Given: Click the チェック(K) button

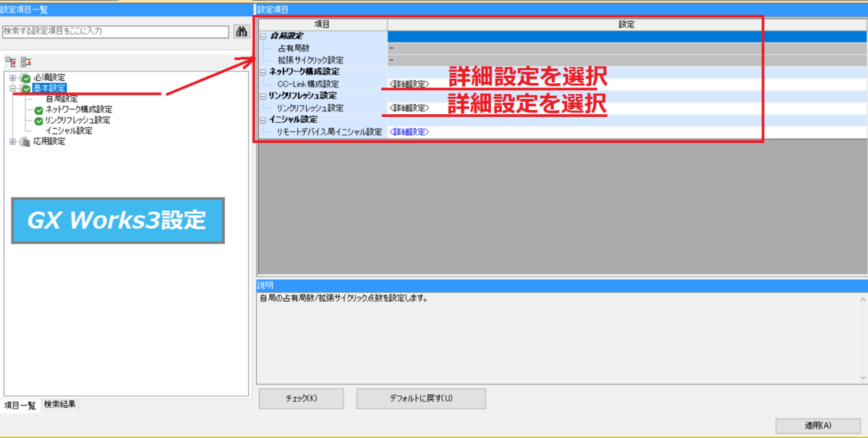Looking at the screenshot, I should (302, 398).
